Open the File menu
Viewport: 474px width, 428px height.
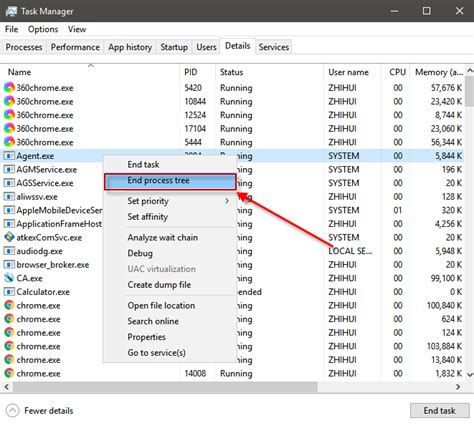(12, 29)
